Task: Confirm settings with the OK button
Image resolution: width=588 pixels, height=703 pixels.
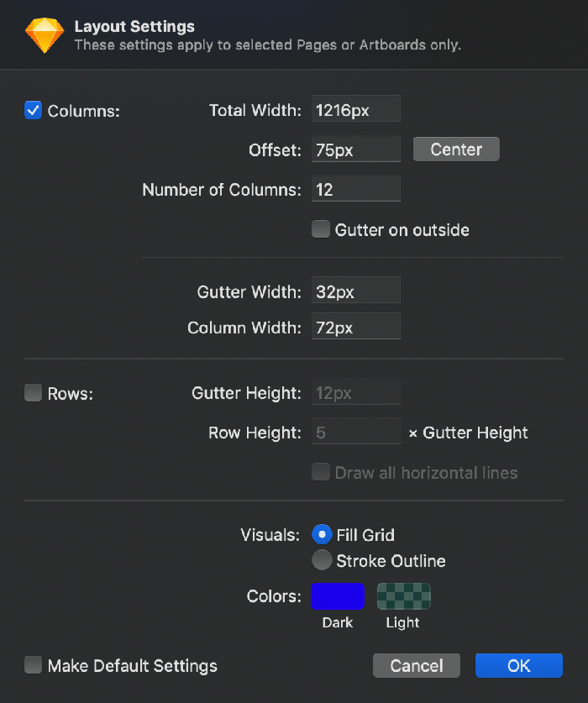Action: pyautogui.click(x=518, y=665)
